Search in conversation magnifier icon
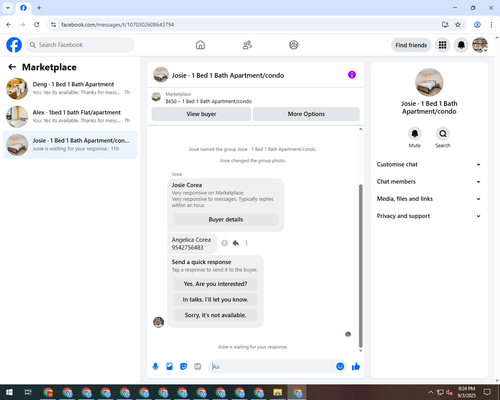500x400 pixels. pos(443,134)
